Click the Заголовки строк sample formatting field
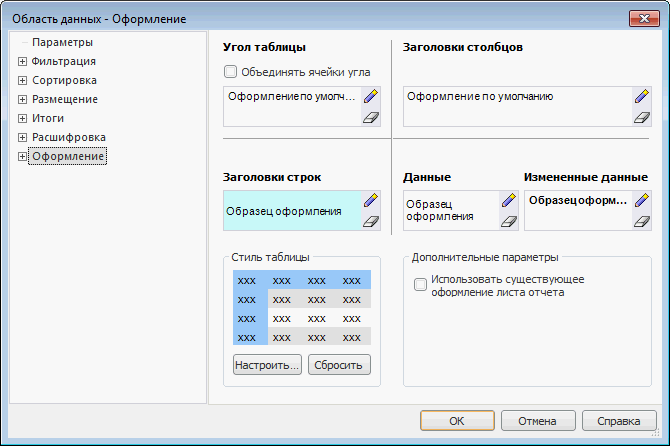This screenshot has width=670, height=446. point(290,211)
